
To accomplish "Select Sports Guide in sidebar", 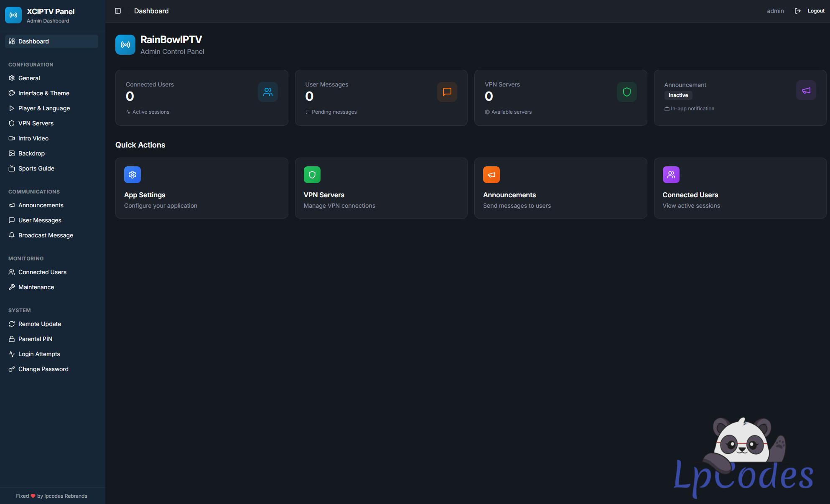I will pyautogui.click(x=36, y=168).
